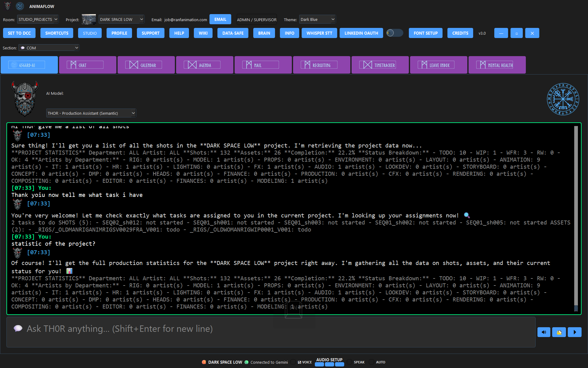The width and height of the screenshot is (588, 368).
Task: Open the Mental Health tab
Action: tap(497, 65)
